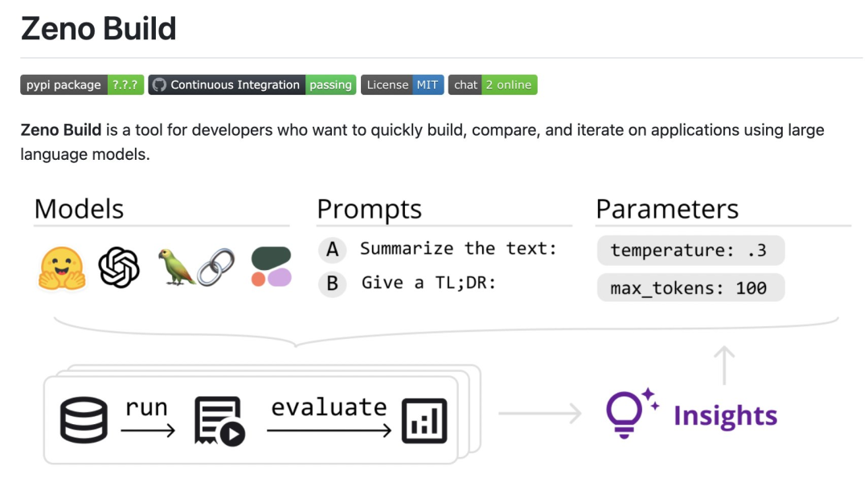Viewport: 868px width, 482px height.
Task: Open the chat 2 online badge
Action: [492, 85]
